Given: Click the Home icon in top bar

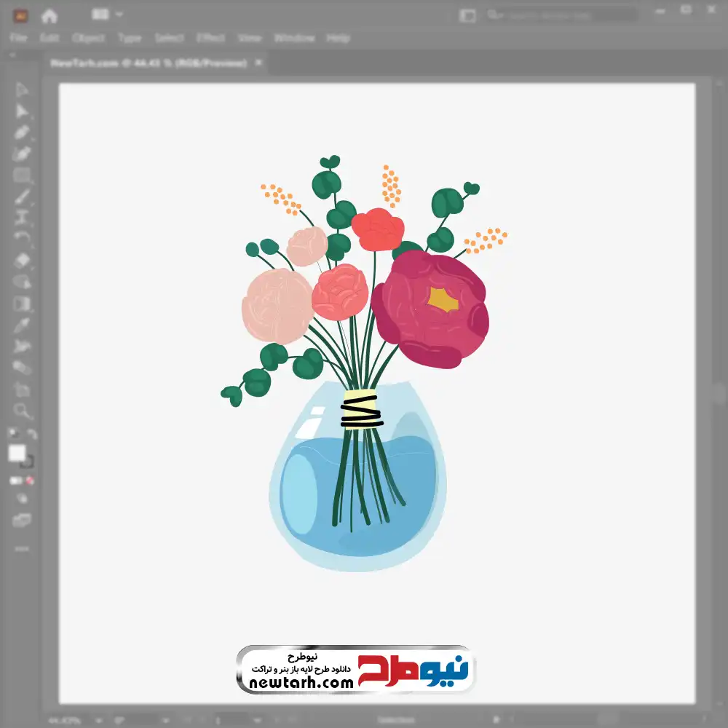Looking at the screenshot, I should (x=50, y=15).
